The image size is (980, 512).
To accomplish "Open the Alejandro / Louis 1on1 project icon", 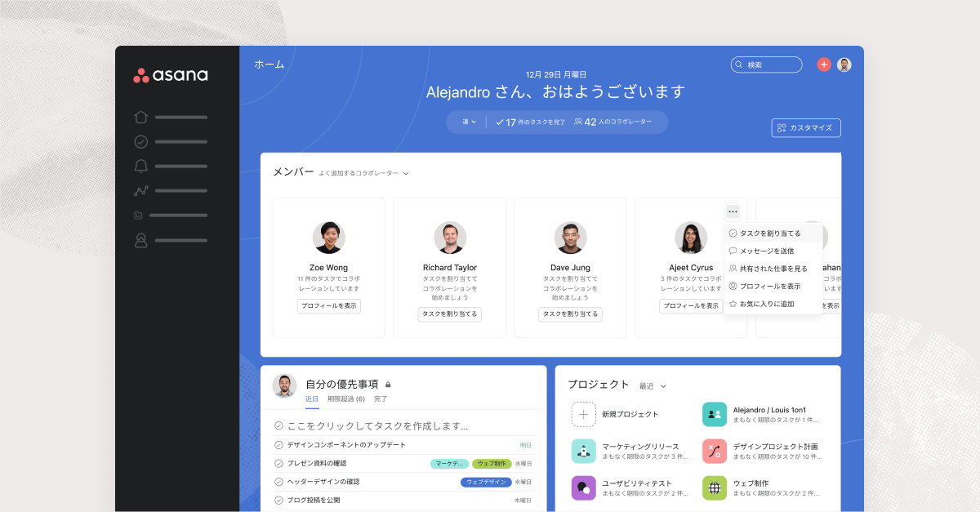I will pyautogui.click(x=715, y=414).
